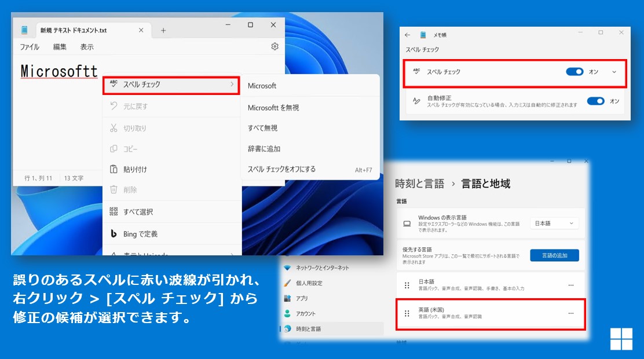Open more options (...) for 英語 (米国)
The width and height of the screenshot is (644, 359).
click(x=570, y=314)
